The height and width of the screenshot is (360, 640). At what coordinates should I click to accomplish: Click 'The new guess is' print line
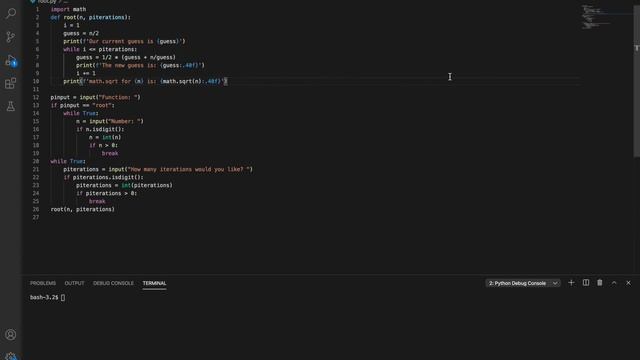tap(140, 65)
